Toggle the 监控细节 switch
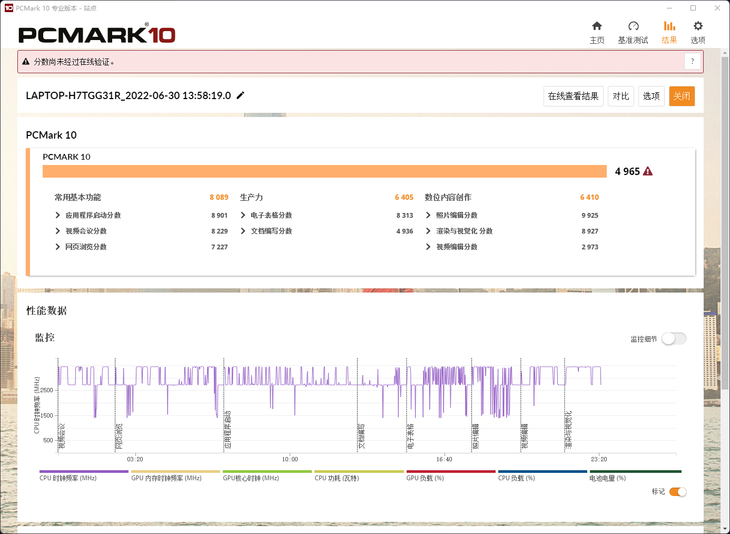 [673, 339]
